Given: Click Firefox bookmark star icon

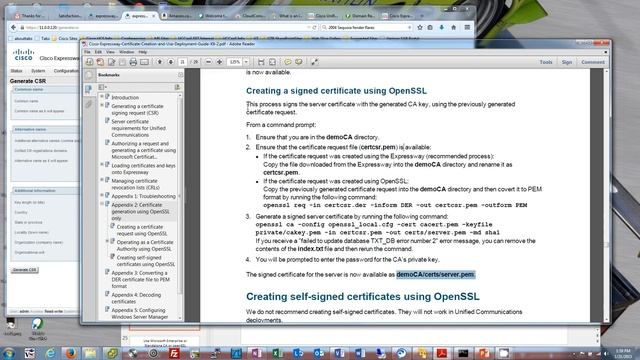Looking at the screenshot, I should point(420,27).
